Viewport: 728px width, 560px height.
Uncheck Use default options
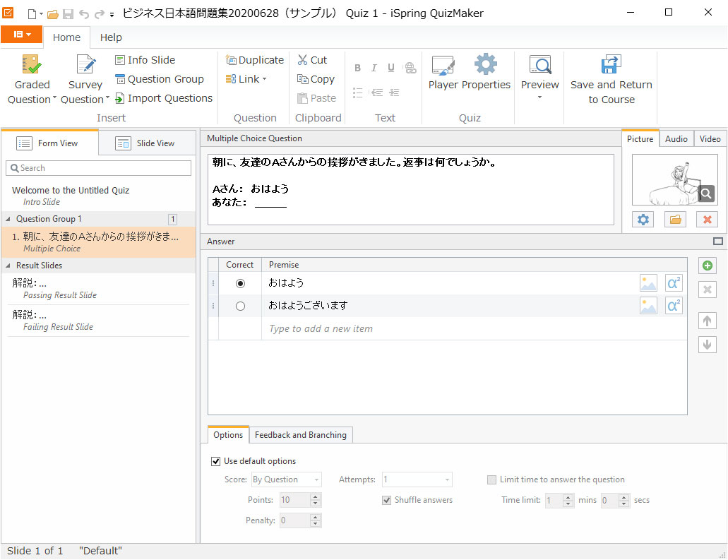216,462
